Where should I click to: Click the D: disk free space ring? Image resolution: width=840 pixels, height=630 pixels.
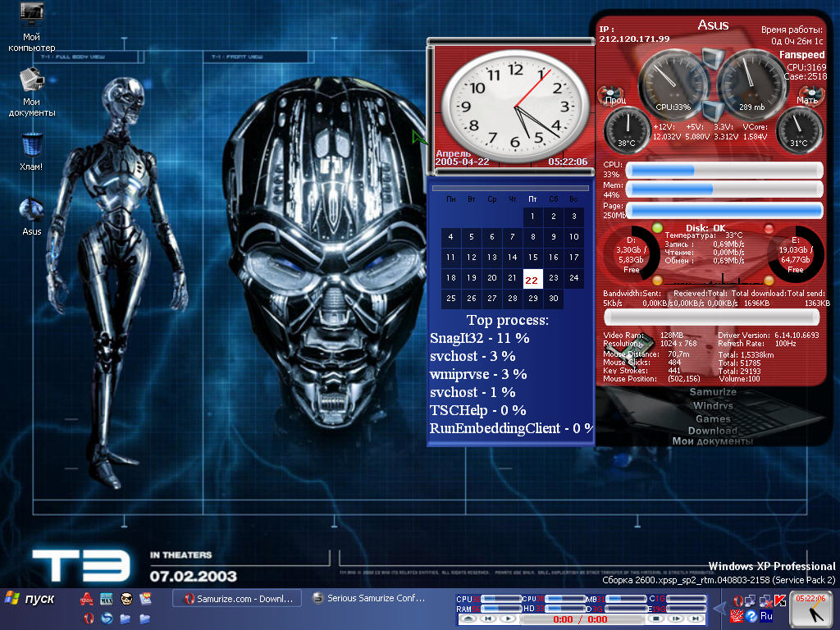pos(631,254)
